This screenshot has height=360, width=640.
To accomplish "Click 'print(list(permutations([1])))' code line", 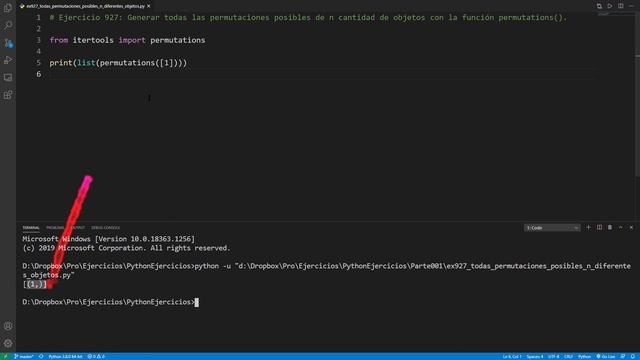I will pyautogui.click(x=118, y=62).
